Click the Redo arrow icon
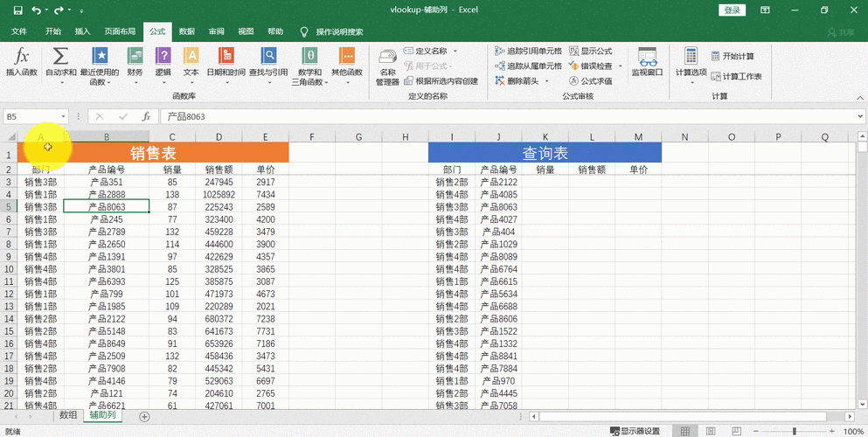Screen dimensions: 868x437 [x=58, y=10]
